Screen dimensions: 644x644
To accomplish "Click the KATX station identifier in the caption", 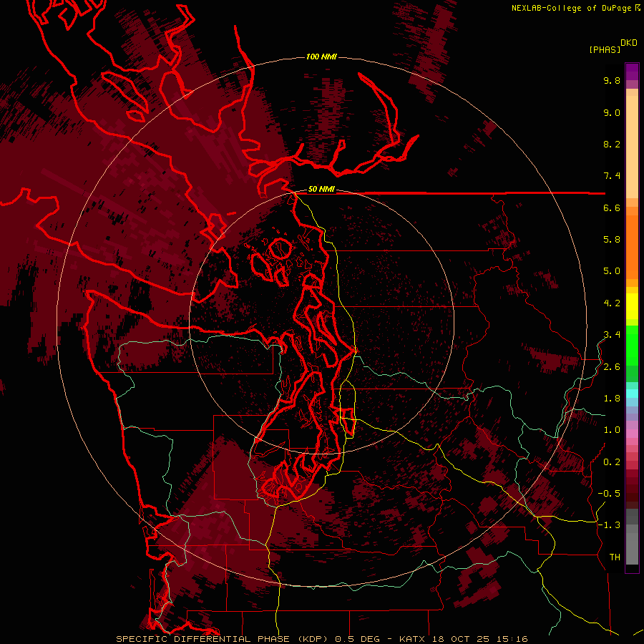I will (414, 639).
